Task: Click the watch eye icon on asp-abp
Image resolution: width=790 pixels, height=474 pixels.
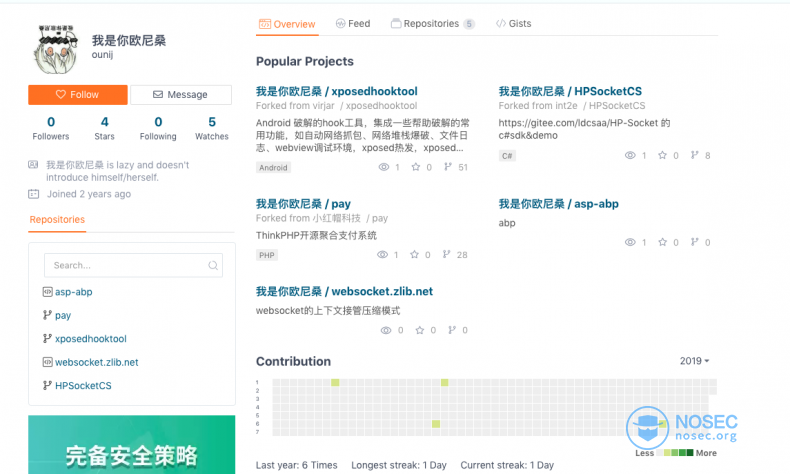Action: point(630,242)
